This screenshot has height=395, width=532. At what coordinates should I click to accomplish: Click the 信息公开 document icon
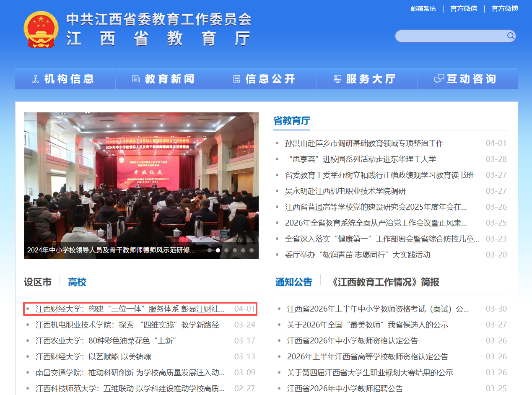coord(237,79)
